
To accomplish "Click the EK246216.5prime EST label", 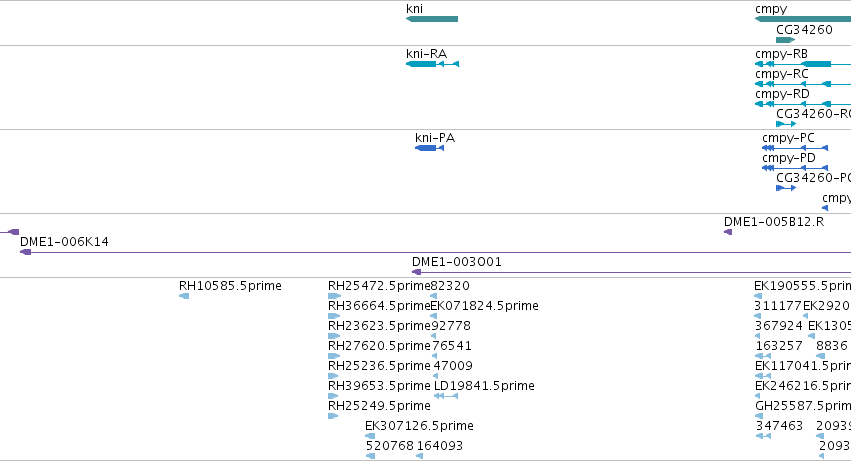I will pos(803,386).
